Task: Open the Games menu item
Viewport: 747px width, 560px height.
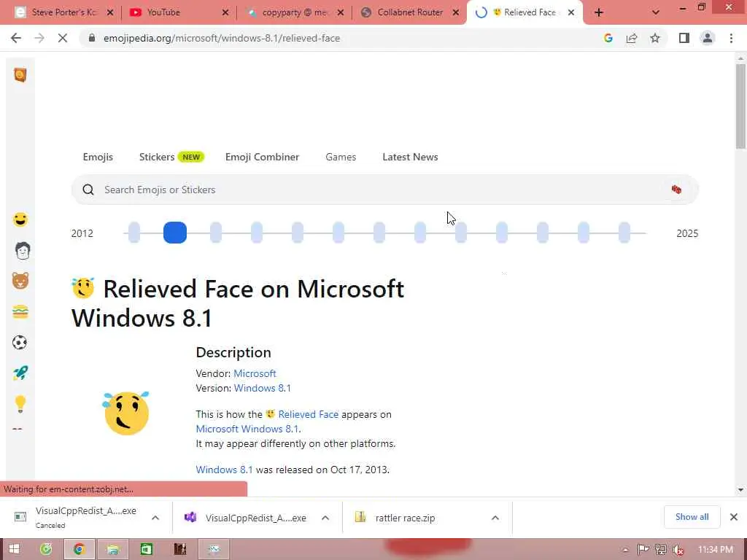Action: coord(341,157)
